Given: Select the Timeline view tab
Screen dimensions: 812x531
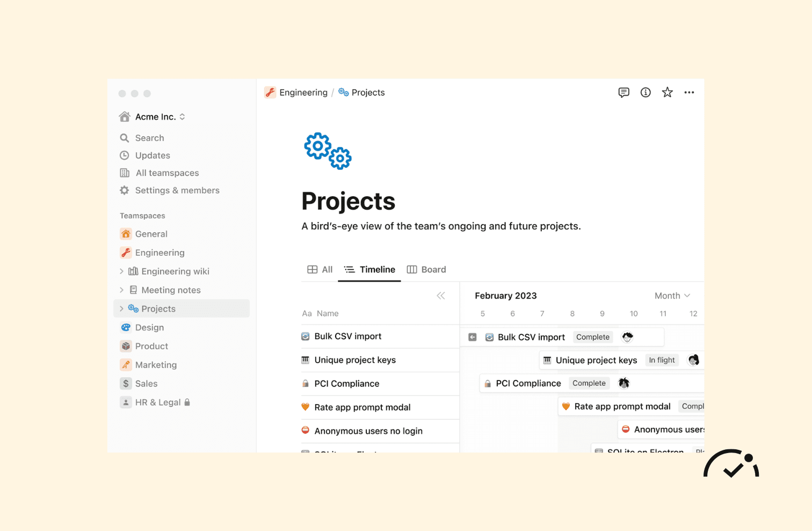Looking at the screenshot, I should [369, 269].
